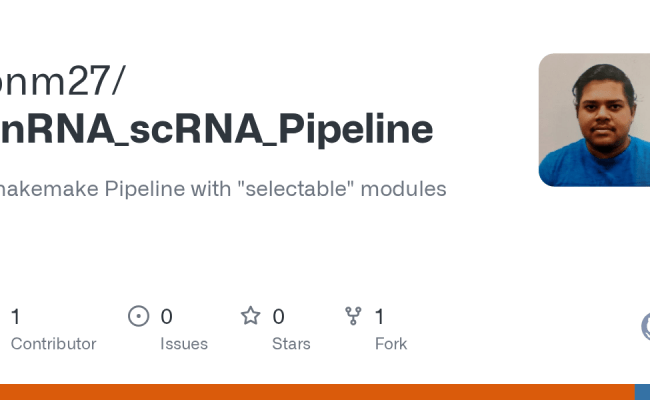This screenshot has width=650, height=400.
Task: Click the owner name ending in "onm27/"
Action: 62,82
